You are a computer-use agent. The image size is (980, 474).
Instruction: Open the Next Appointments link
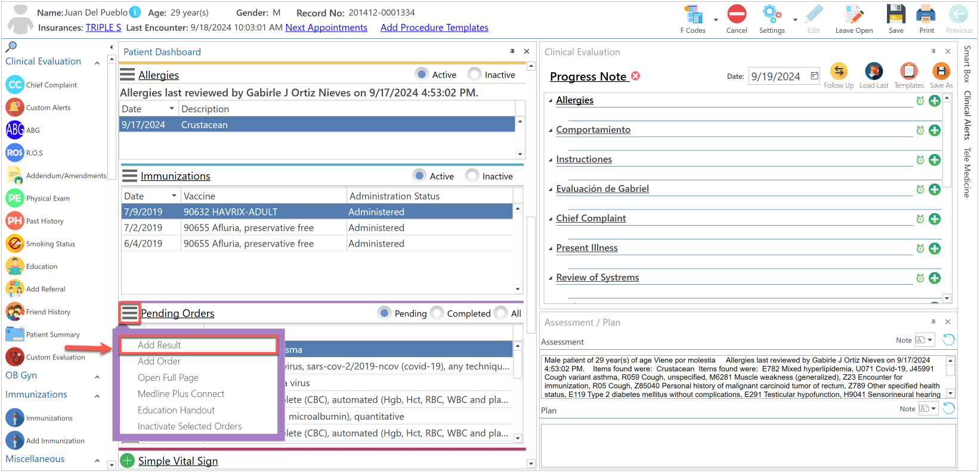[326, 27]
